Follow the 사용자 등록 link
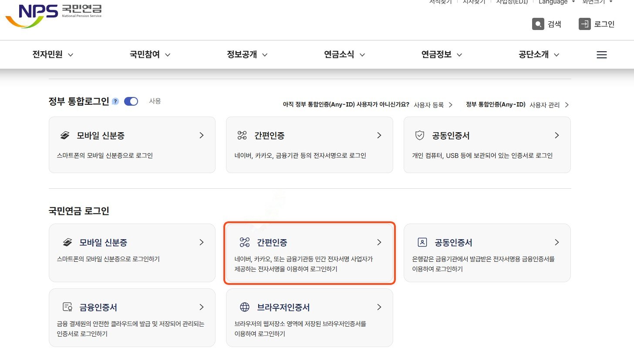634x364 pixels. pyautogui.click(x=433, y=105)
